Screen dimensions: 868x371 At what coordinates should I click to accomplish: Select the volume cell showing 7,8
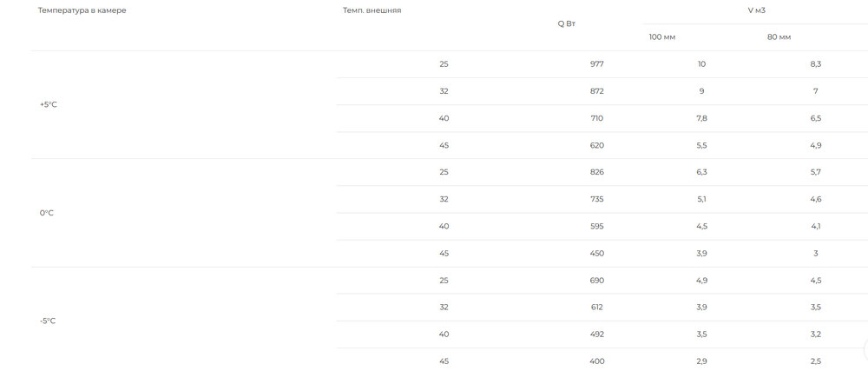701,118
